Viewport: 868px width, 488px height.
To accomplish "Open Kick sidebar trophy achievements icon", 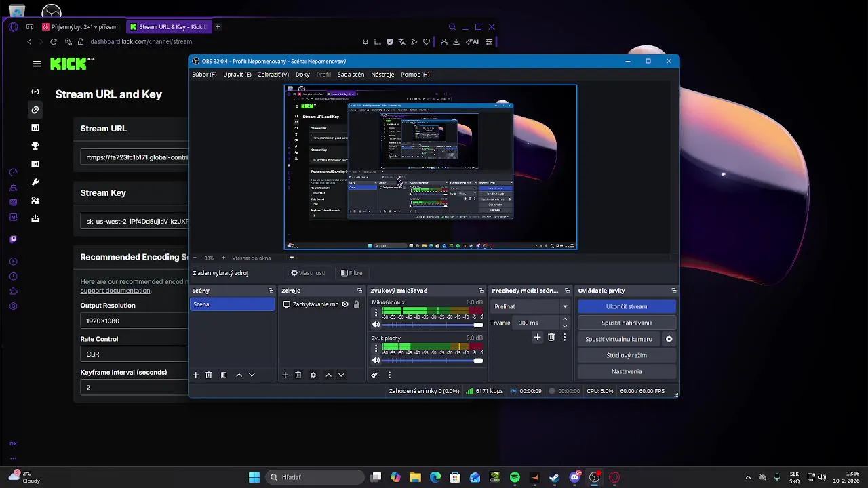I will 35,146.
